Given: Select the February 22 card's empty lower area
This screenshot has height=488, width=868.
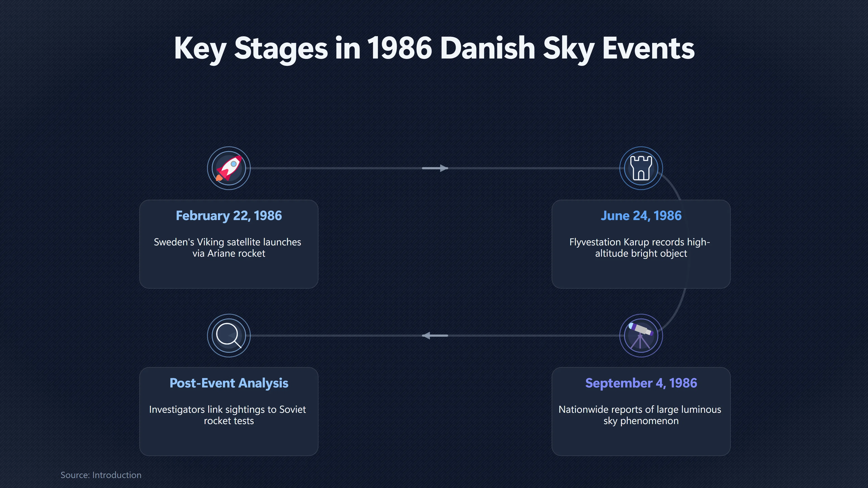Looking at the screenshot, I should pos(229,273).
